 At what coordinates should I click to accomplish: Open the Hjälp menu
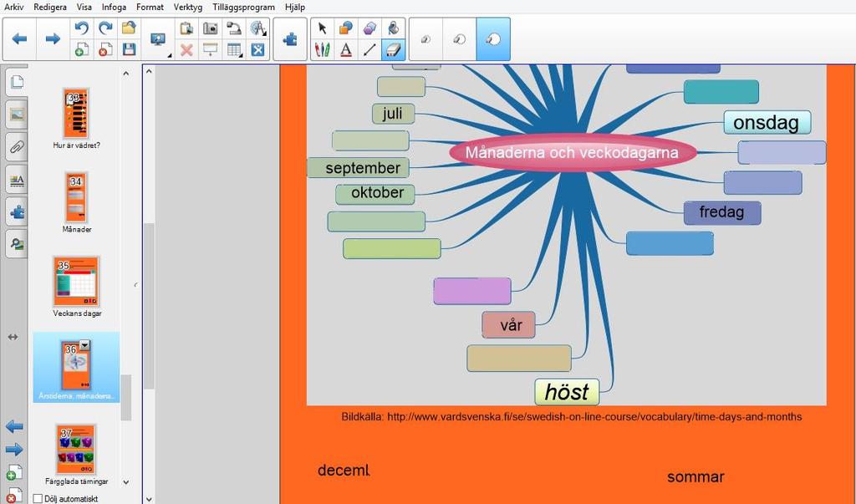295,7
